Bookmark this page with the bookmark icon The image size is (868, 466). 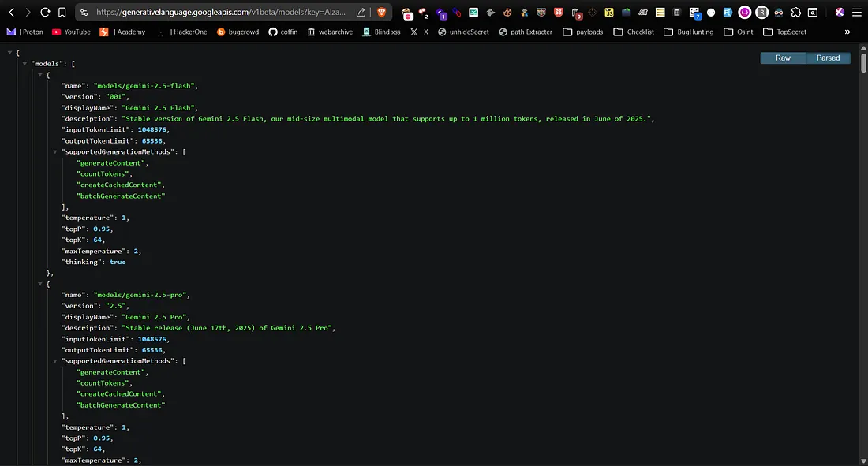pyautogui.click(x=62, y=12)
